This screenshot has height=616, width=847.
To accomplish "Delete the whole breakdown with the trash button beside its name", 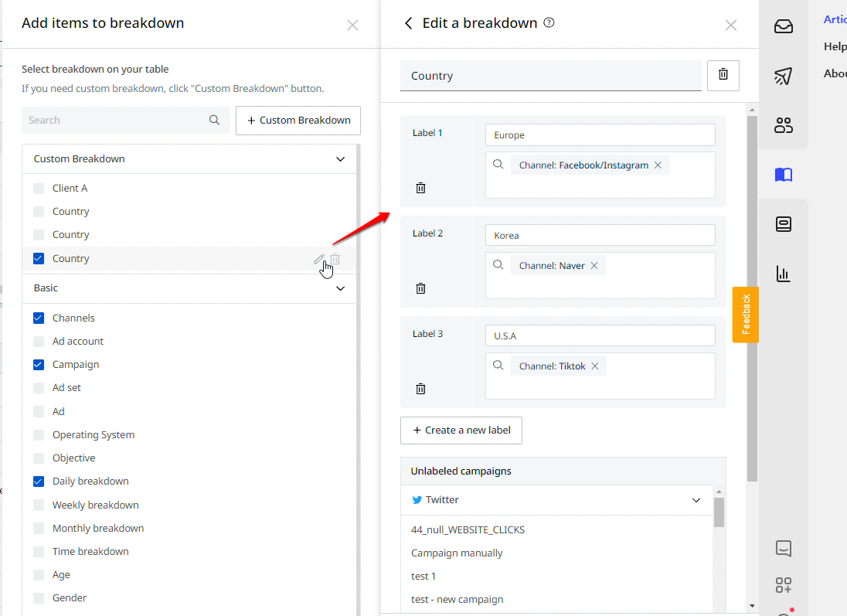I will 723,75.
